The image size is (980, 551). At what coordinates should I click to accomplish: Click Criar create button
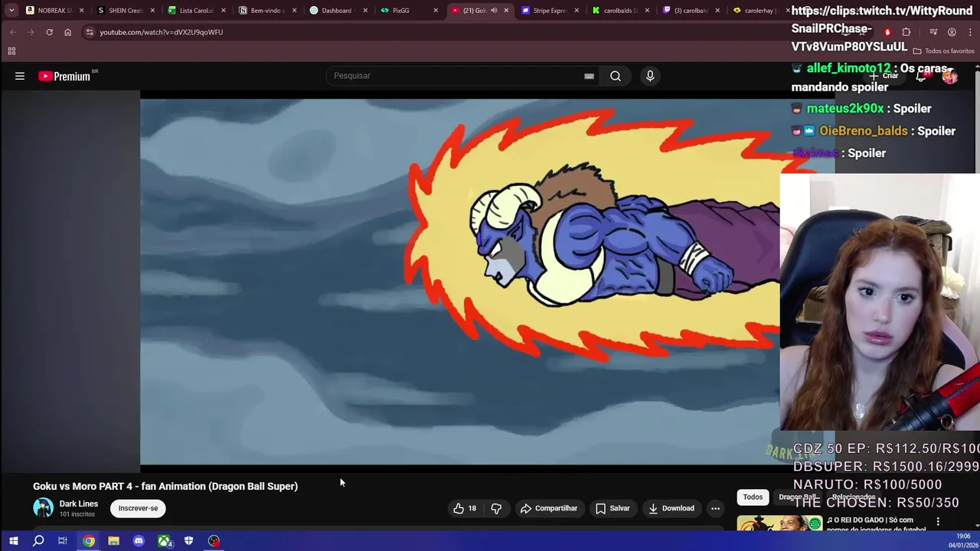point(884,76)
